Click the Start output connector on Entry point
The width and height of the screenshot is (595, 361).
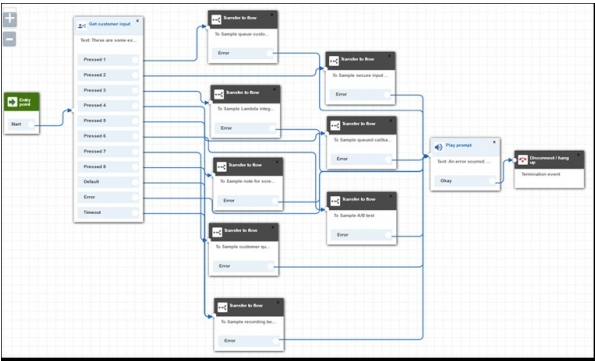tap(31, 125)
